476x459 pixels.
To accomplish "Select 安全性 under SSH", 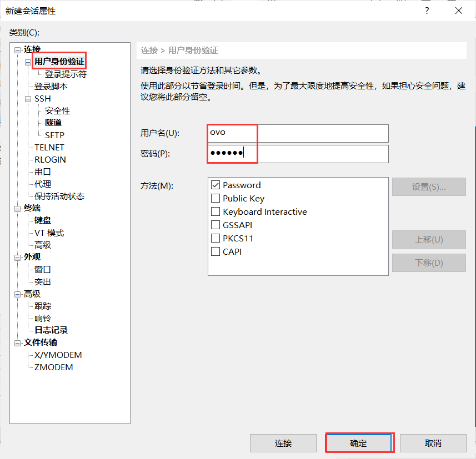I will tap(57, 111).
